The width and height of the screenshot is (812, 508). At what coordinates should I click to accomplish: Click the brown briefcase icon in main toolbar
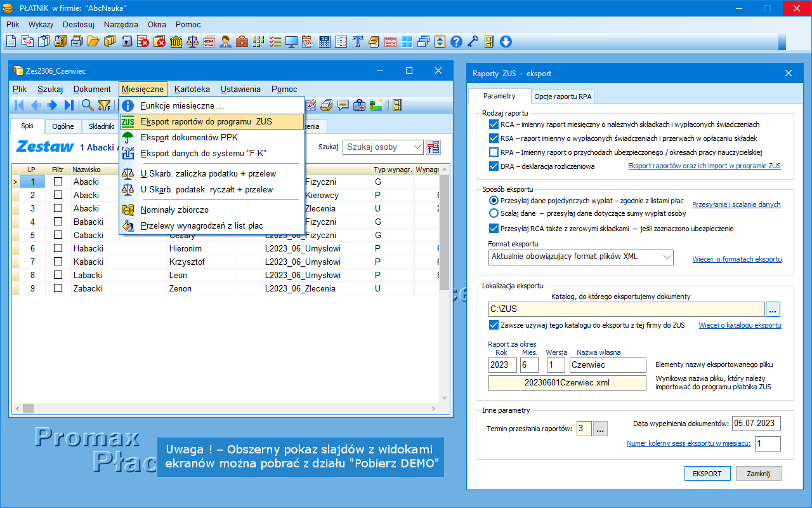click(242, 42)
